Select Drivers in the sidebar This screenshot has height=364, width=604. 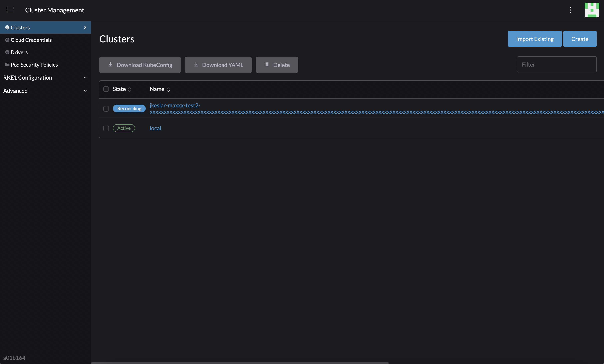[x=19, y=52]
